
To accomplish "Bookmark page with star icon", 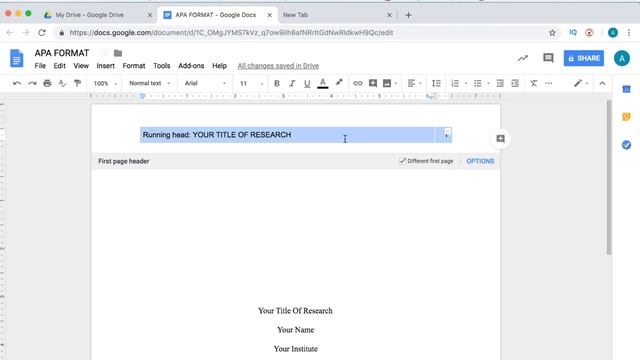I will point(552,33).
